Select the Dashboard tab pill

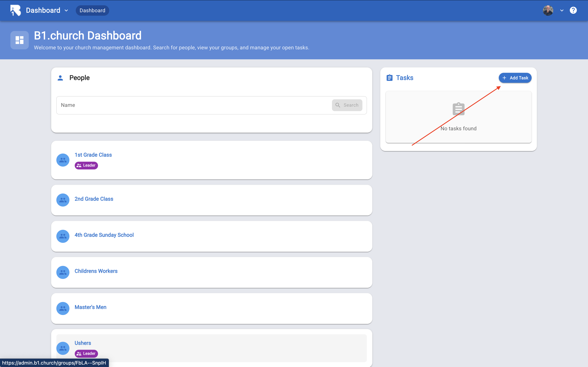pyautogui.click(x=92, y=10)
